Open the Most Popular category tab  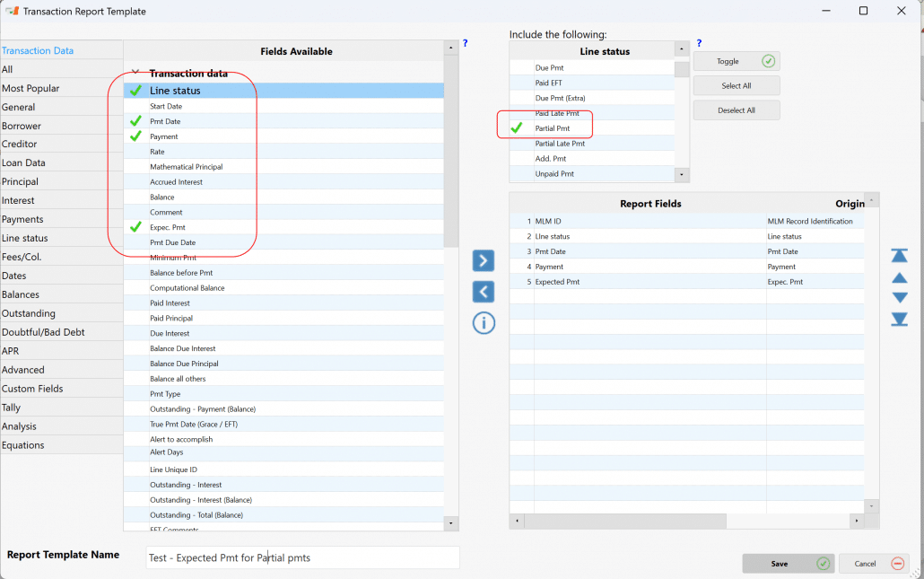[x=31, y=88]
